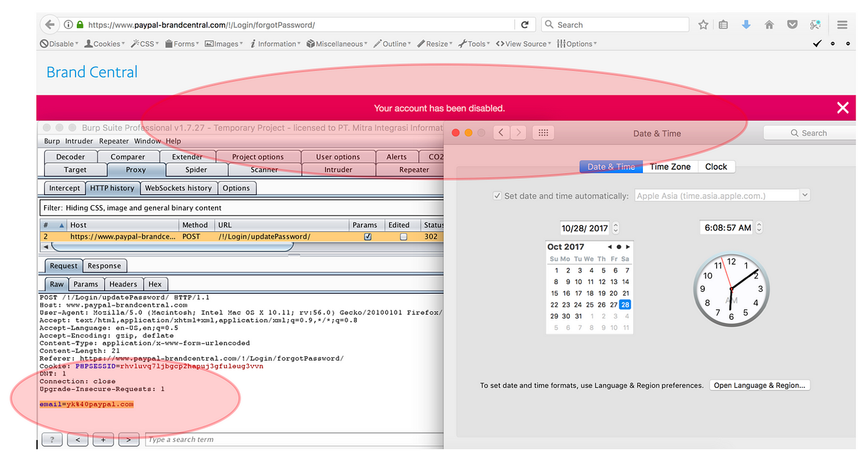Go back in Date & Time preferences
The width and height of the screenshot is (868, 471).
tap(502, 133)
